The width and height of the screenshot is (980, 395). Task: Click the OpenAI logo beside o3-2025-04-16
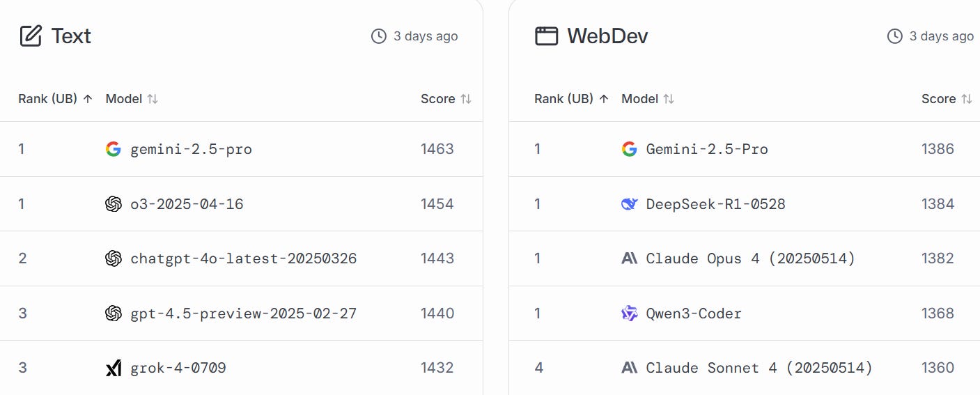[x=114, y=203]
